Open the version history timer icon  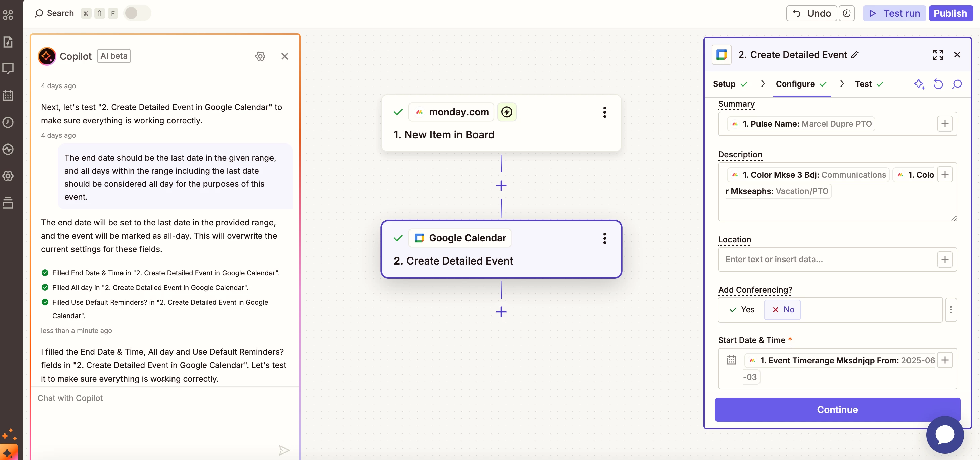pos(846,13)
